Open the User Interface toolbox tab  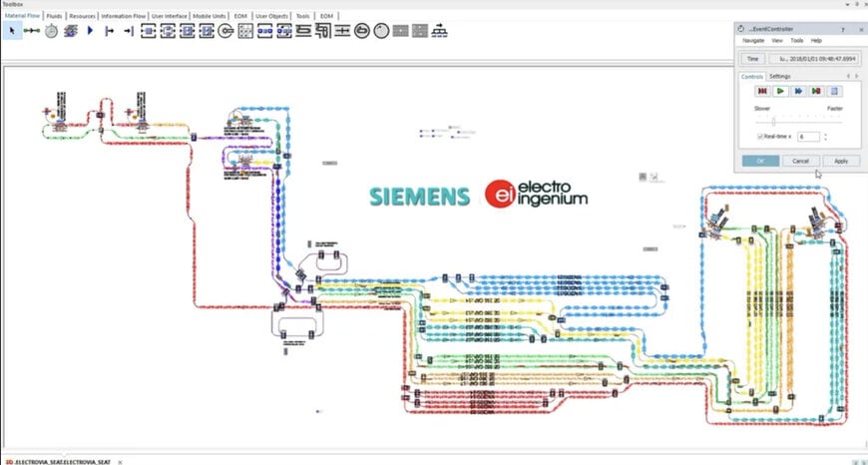coord(170,16)
